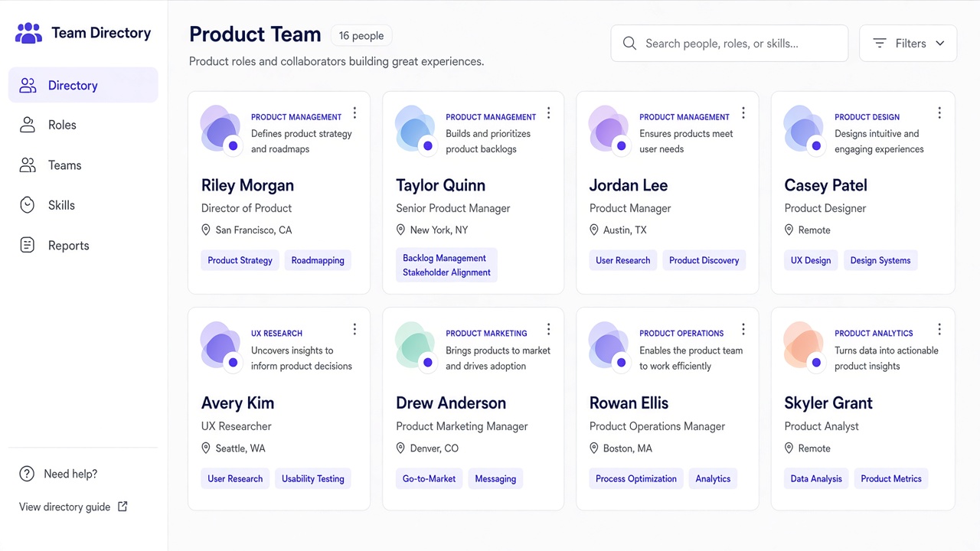This screenshot has width=980, height=551.
Task: Select the Product Discovery tag
Action: 704,260
